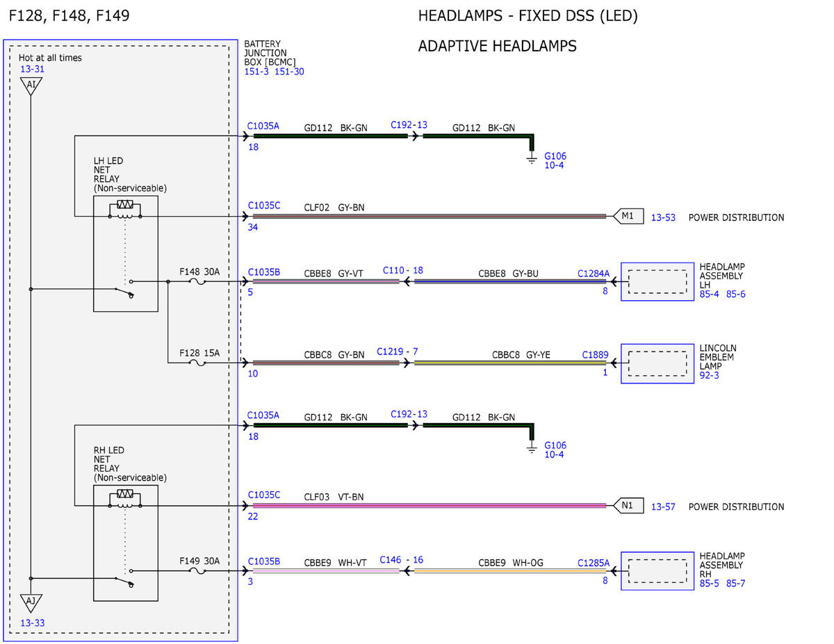Open the 13-53 power distribution link

[663, 217]
